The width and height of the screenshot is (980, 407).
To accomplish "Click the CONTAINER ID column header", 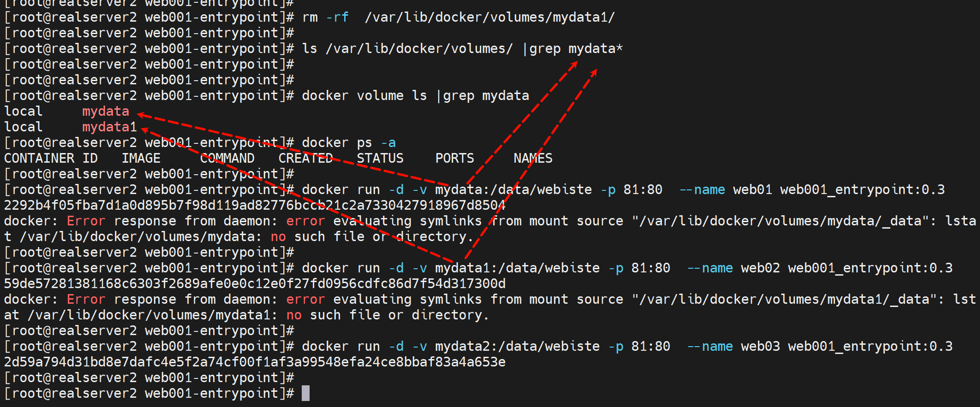I will pyautogui.click(x=51, y=159).
